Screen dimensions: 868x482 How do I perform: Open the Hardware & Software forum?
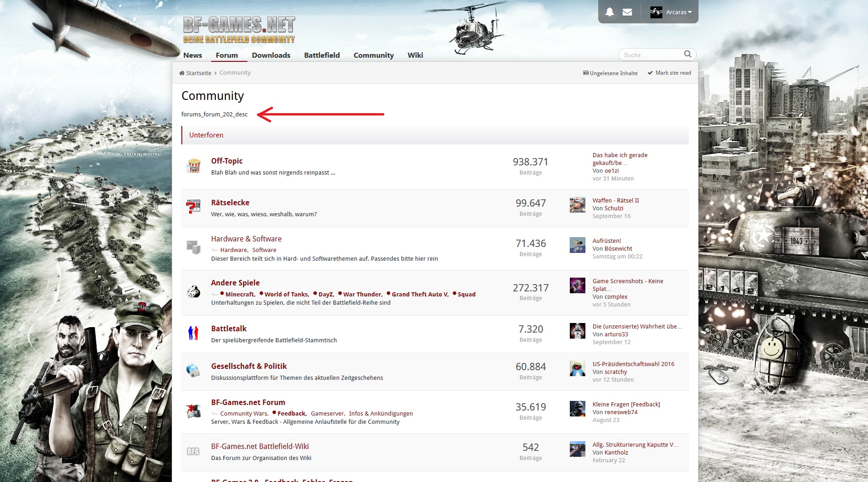pos(246,239)
